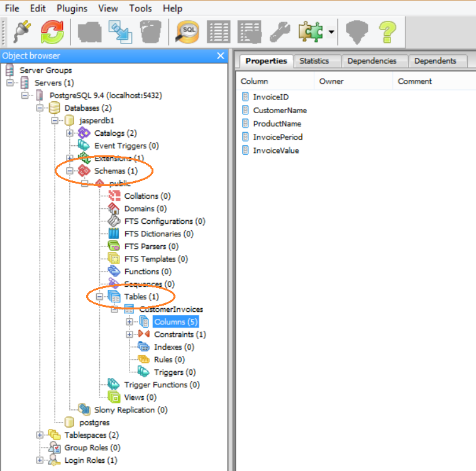
Task: Expand the Catalogs (2) node
Action: 70,133
